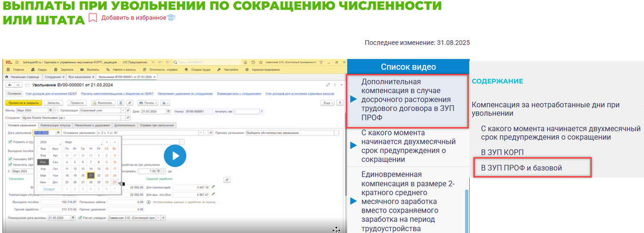The width and height of the screenshot is (644, 233).
Task: Click the '?' help button near 'Еще'
Action: [x=340, y=103]
